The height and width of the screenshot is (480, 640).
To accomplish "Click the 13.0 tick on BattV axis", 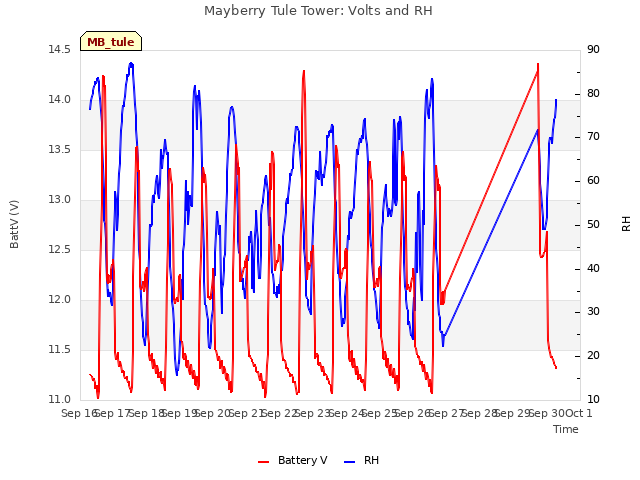I will (60, 200).
